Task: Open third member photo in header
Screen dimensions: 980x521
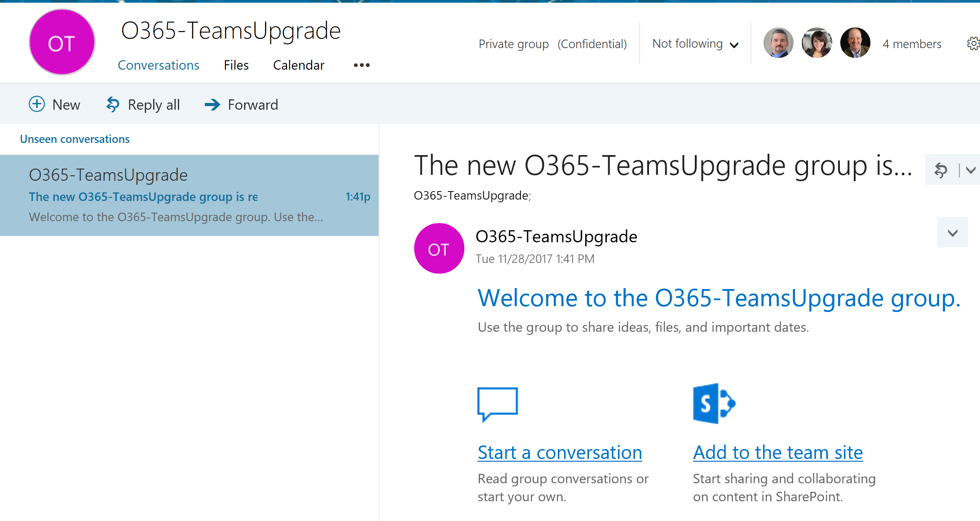Action: [855, 43]
